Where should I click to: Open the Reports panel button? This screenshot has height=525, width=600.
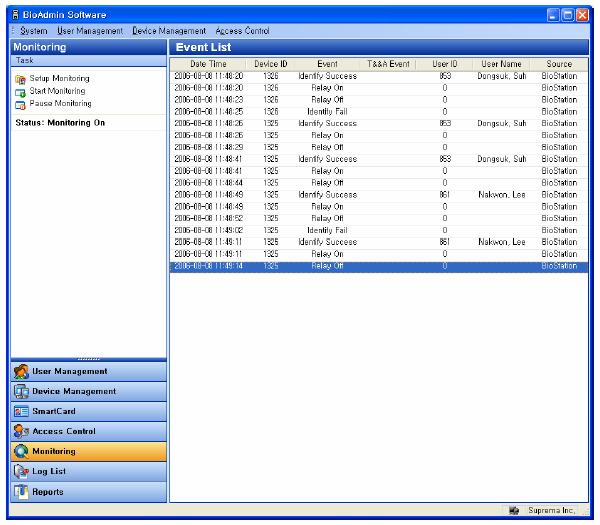click(88, 492)
